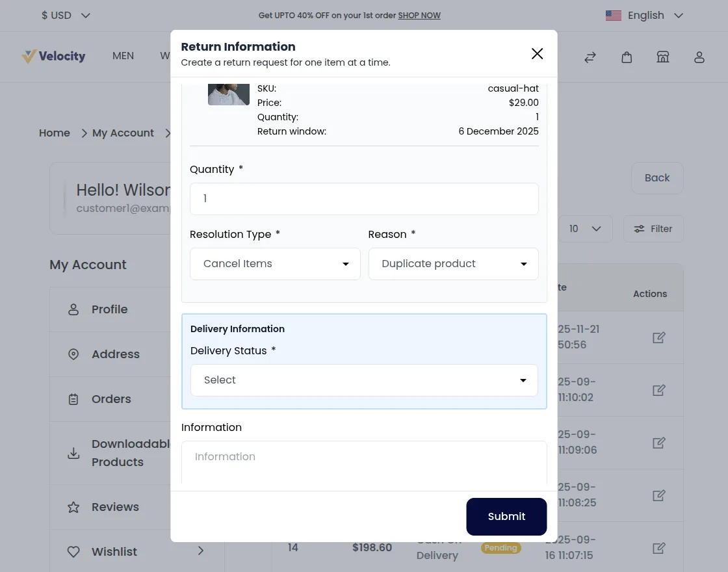Follow the SHOP NOW promo link

point(419,16)
